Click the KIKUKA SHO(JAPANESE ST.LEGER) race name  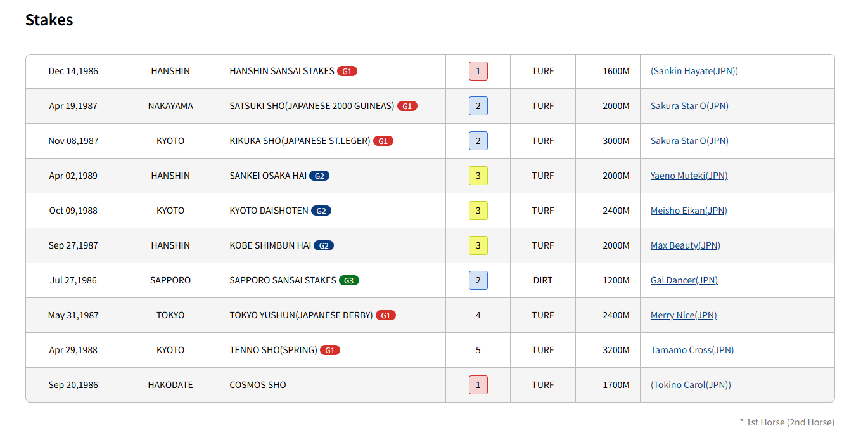coord(300,141)
